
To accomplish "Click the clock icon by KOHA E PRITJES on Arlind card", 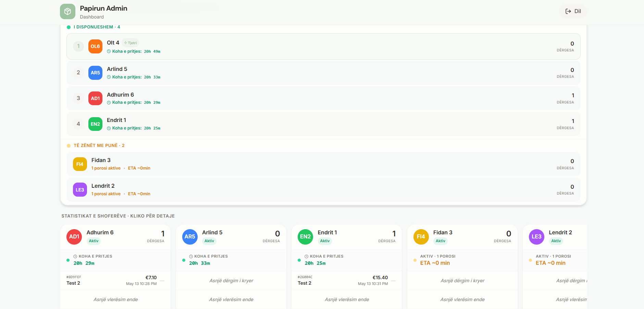I will click(x=191, y=256).
